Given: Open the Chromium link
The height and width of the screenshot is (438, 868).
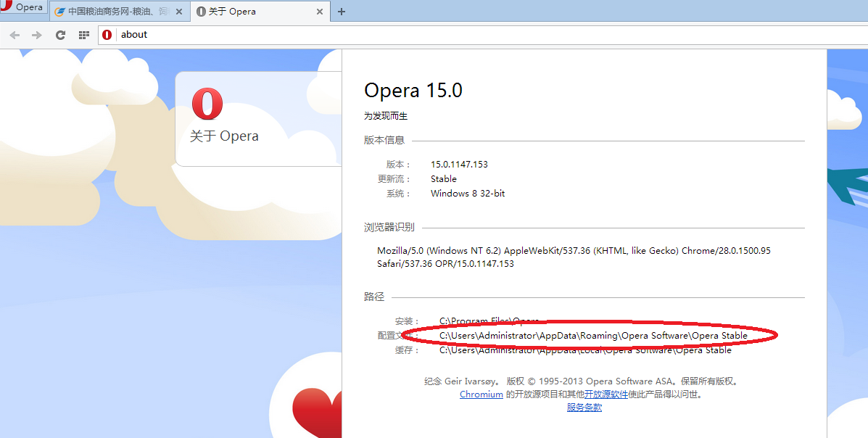Looking at the screenshot, I should click(x=481, y=394).
